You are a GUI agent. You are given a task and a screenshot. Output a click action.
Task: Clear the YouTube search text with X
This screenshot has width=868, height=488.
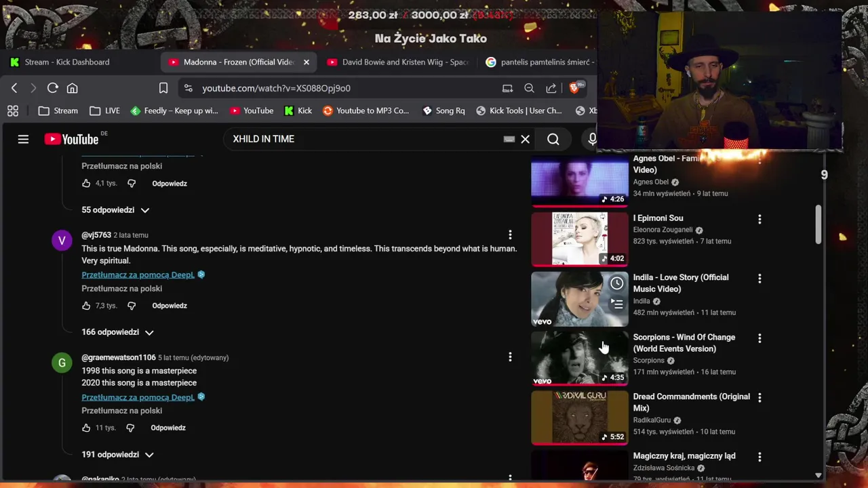[x=525, y=139]
